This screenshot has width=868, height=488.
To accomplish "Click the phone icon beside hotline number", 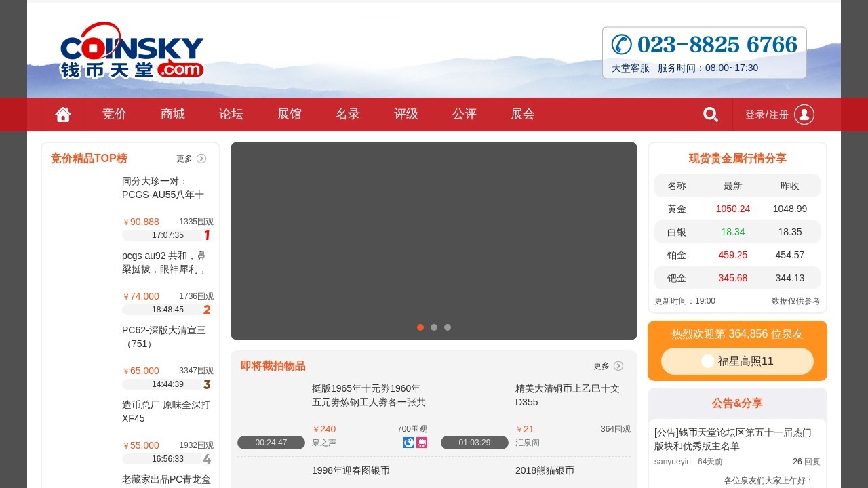I will tap(621, 44).
